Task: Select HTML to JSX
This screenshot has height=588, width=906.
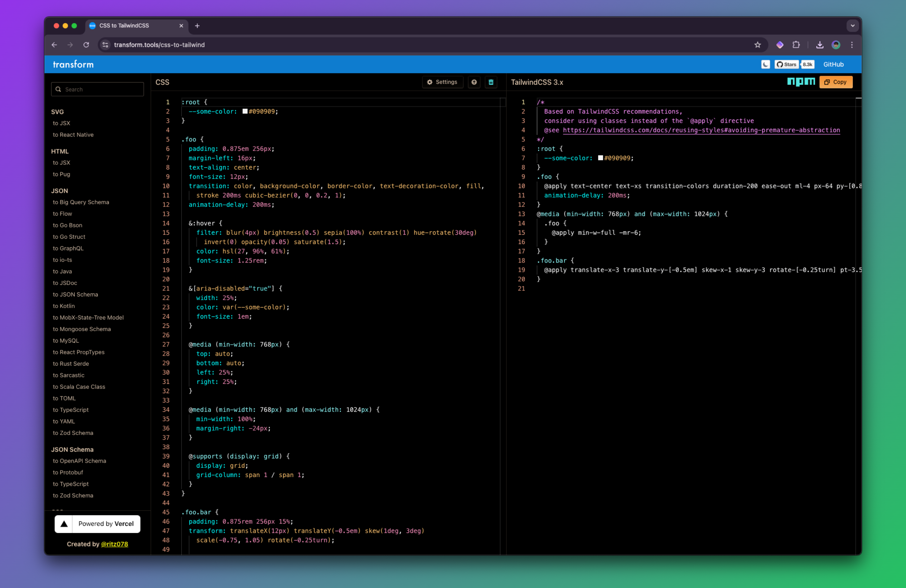Action: point(61,163)
